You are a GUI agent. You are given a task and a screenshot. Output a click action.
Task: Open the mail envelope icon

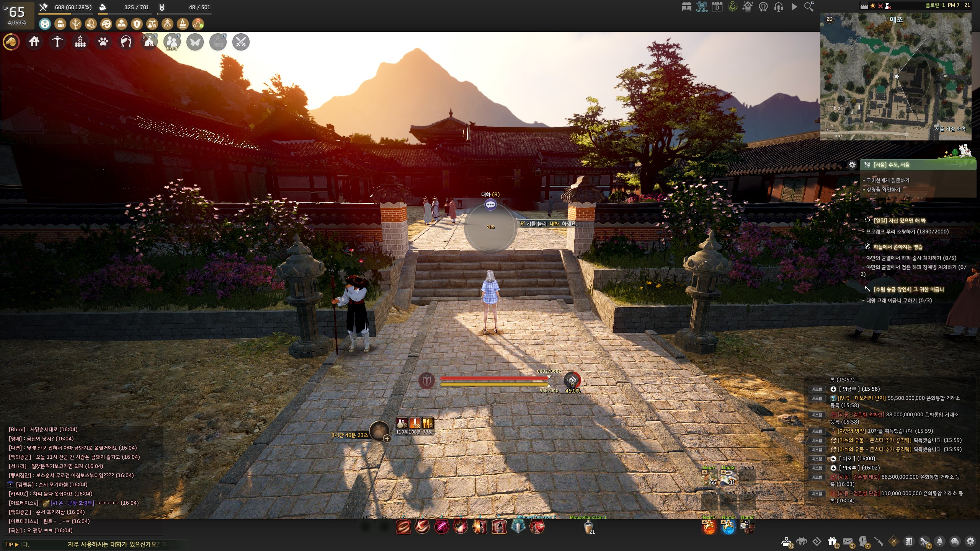(x=848, y=541)
